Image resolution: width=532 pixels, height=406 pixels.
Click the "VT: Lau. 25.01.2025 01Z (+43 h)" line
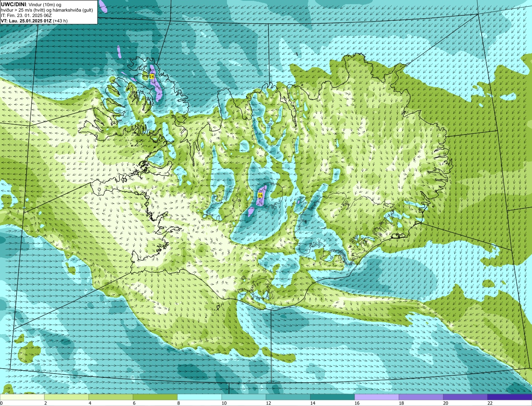34,21
